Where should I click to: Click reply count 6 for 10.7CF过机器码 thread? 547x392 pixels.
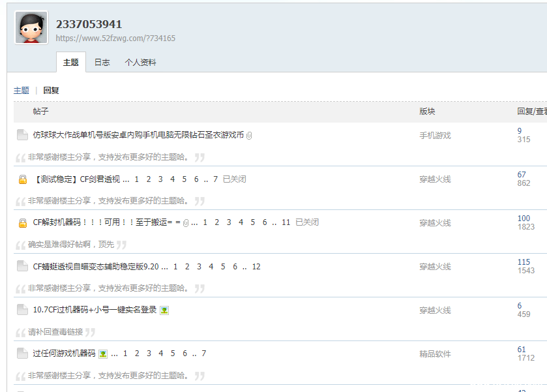[x=520, y=305]
